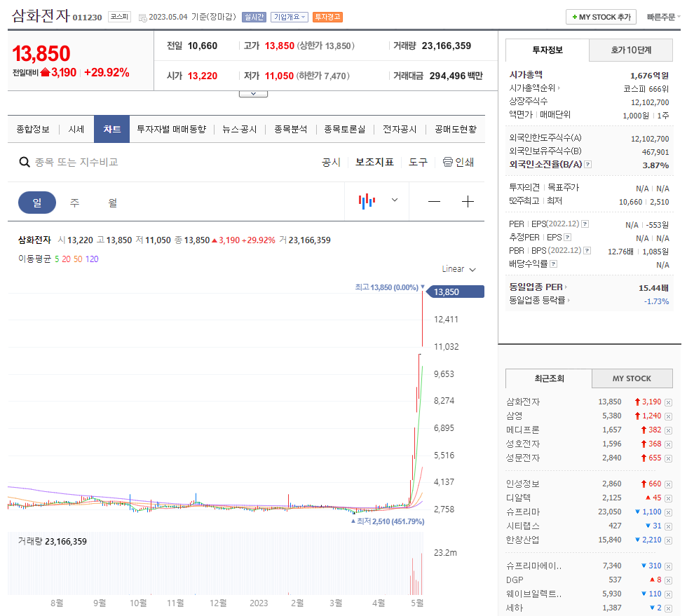Open 투자자별 매매동향 tab
The width and height of the screenshot is (687, 616).
[x=171, y=129]
